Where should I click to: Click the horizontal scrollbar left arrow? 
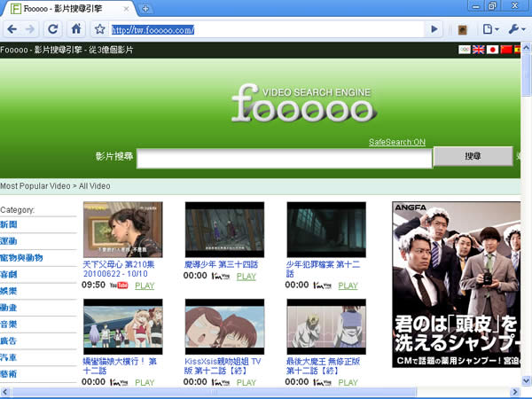4,392
